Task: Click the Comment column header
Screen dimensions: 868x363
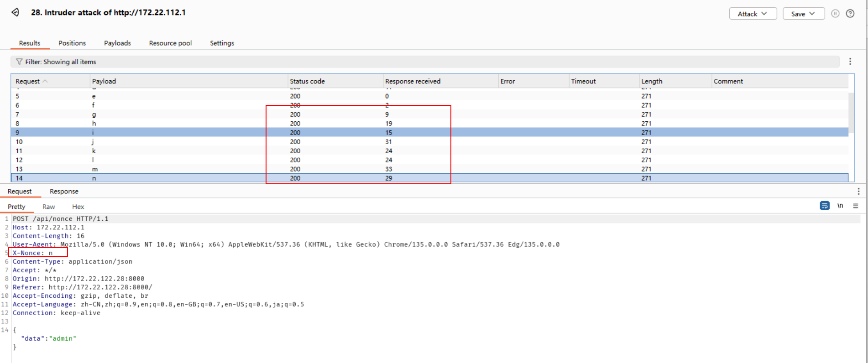Action: click(x=780, y=81)
